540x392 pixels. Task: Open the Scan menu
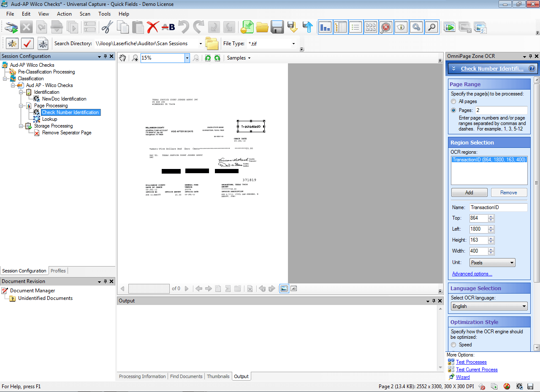(85, 14)
